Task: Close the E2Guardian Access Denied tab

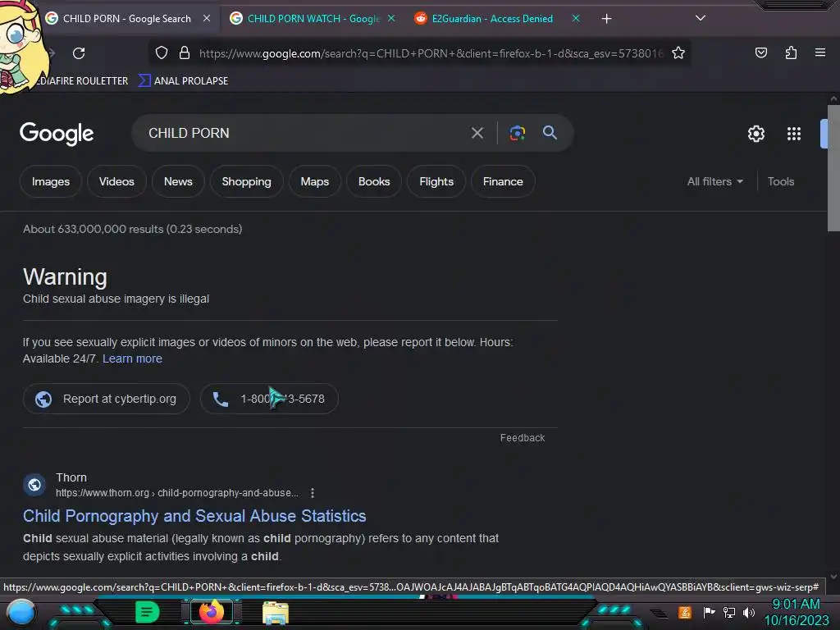Action: [576, 18]
